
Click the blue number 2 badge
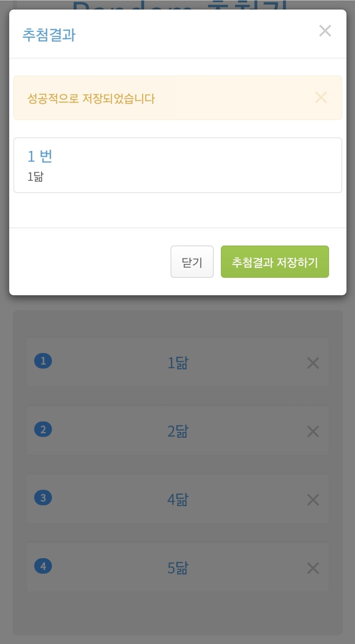coord(43,429)
